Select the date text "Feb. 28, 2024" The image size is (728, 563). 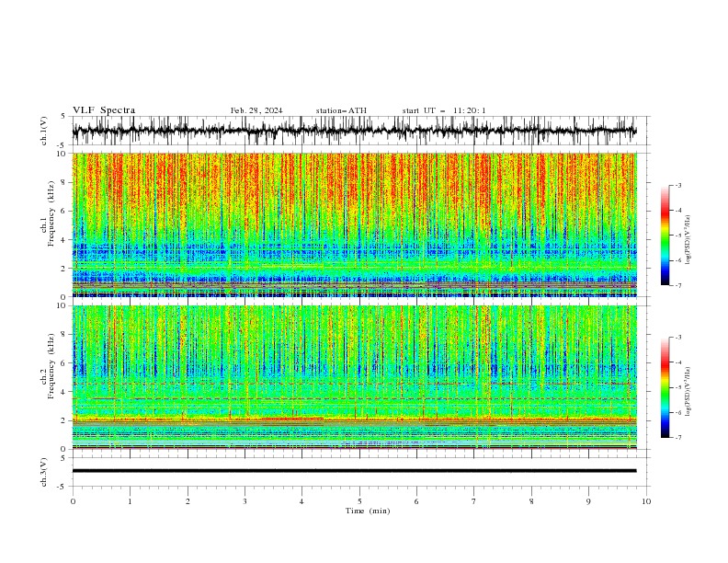tap(256, 110)
